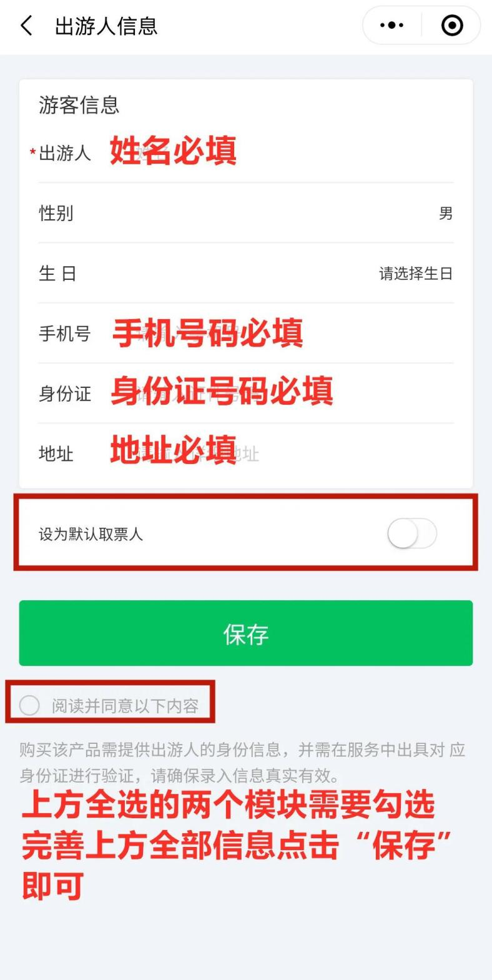
Task: Click the green 保存 button
Action: (246, 633)
